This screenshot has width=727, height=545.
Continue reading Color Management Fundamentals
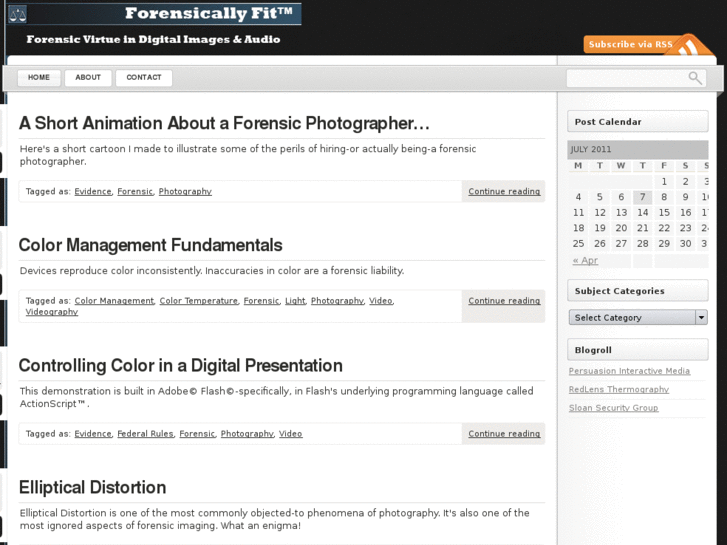[x=504, y=301]
